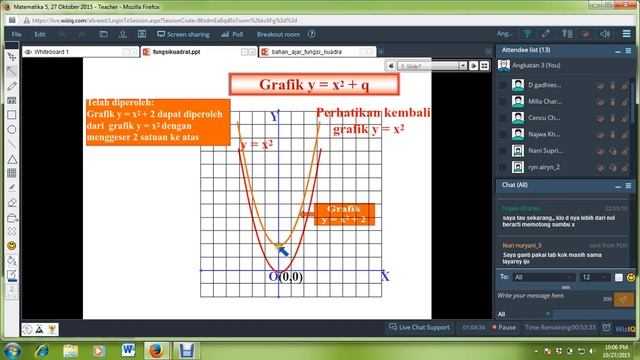Select the circle shape tool
Viewport: 640px width, 360px height.
(x=12, y=130)
